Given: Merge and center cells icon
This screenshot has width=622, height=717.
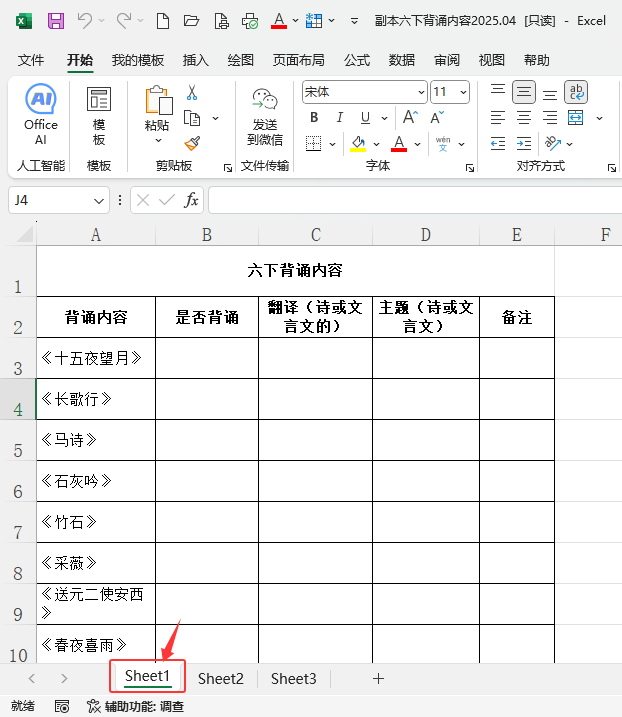Looking at the screenshot, I should pos(575,118).
